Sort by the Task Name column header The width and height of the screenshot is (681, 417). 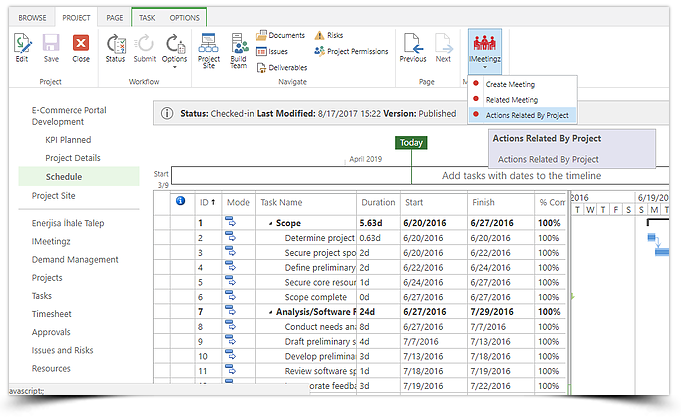pos(281,202)
